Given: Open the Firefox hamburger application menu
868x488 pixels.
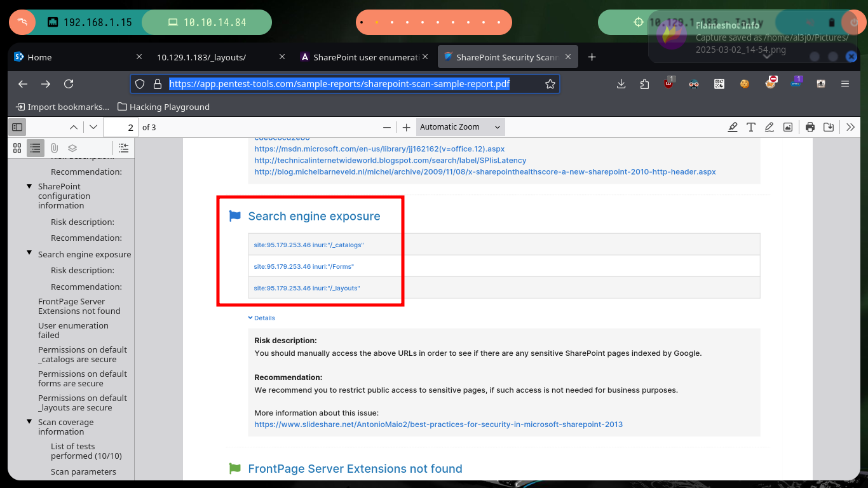Looking at the screenshot, I should pyautogui.click(x=845, y=84).
